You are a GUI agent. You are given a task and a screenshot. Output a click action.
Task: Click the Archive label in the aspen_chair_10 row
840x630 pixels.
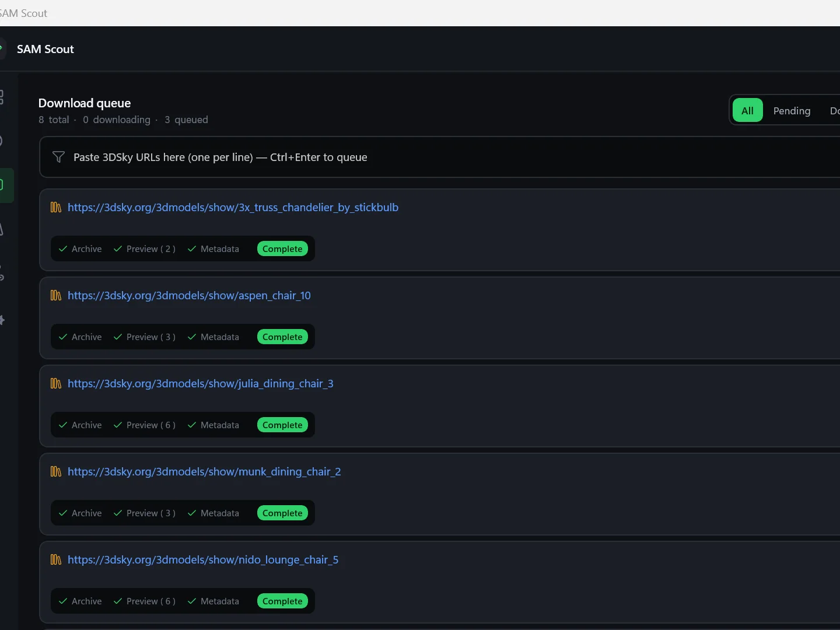click(86, 337)
